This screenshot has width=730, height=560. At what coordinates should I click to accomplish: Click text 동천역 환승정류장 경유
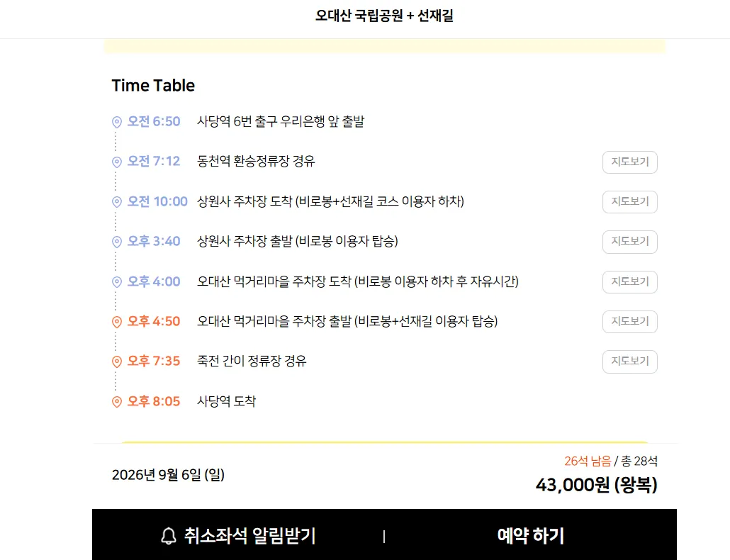tap(256, 161)
